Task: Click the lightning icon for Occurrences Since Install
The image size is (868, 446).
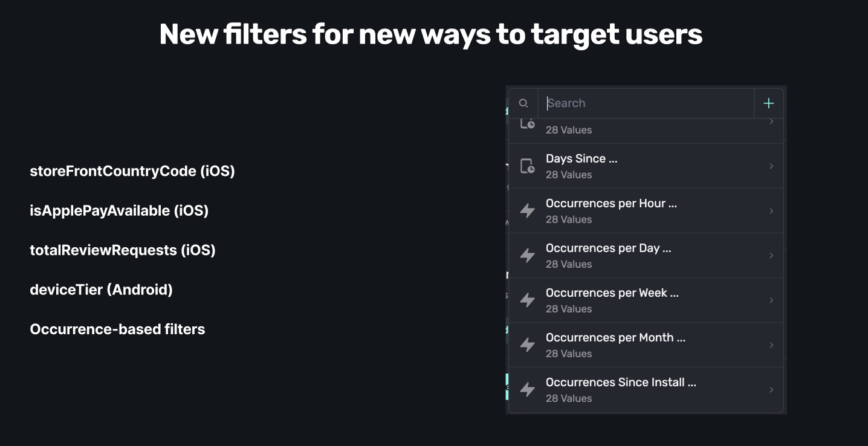Action: 527,389
